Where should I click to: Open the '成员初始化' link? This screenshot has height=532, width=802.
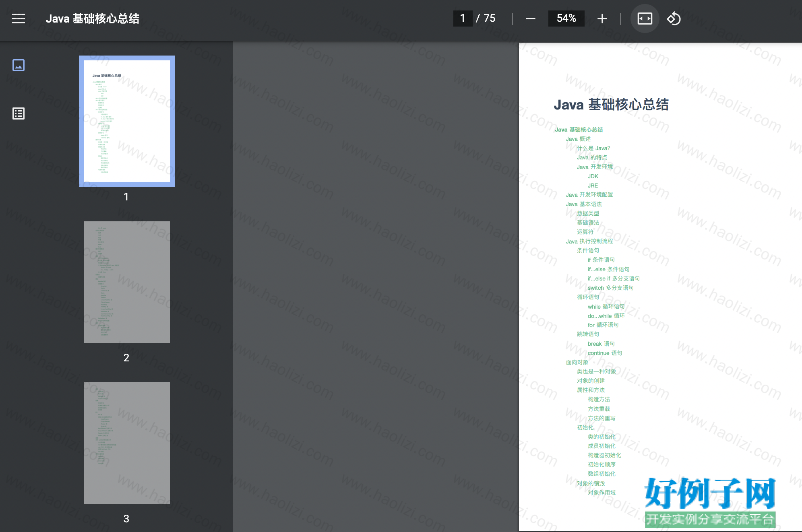(x=601, y=446)
